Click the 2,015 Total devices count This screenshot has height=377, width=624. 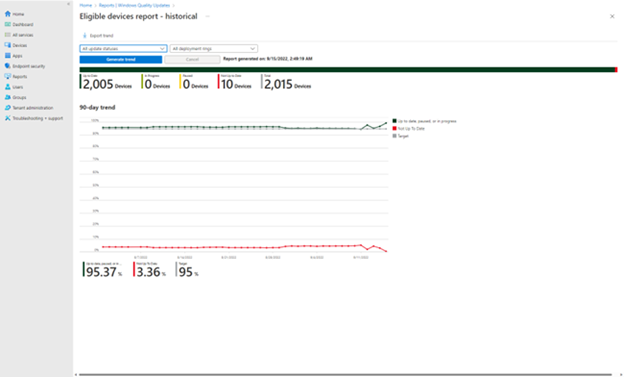(x=279, y=84)
